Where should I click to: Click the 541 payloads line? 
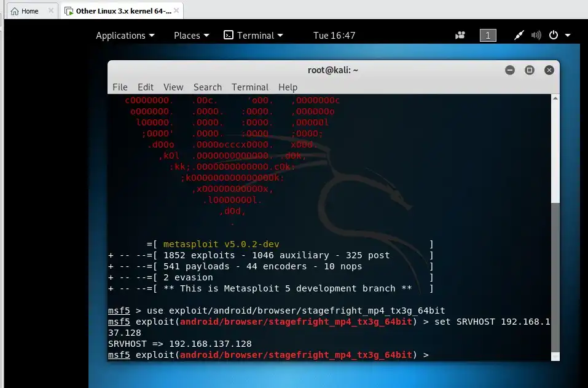coord(271,266)
